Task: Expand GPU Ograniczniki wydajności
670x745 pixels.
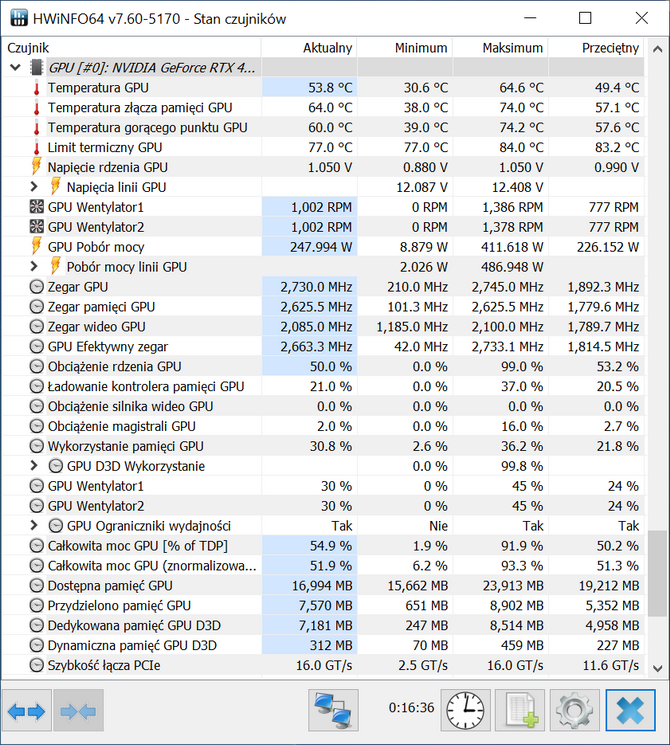Action: coord(34,525)
